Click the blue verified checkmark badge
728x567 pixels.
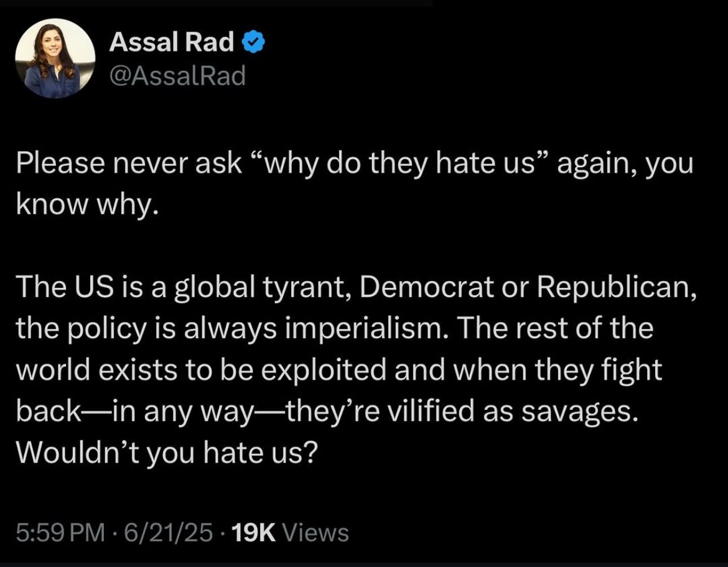pos(253,42)
